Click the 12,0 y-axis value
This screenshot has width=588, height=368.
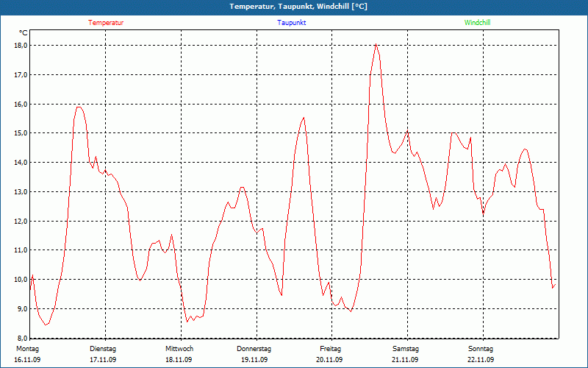(21, 221)
